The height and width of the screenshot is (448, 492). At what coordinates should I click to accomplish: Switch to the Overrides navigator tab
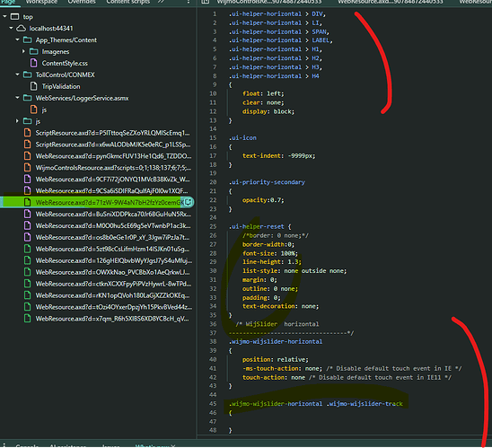coord(82,2)
